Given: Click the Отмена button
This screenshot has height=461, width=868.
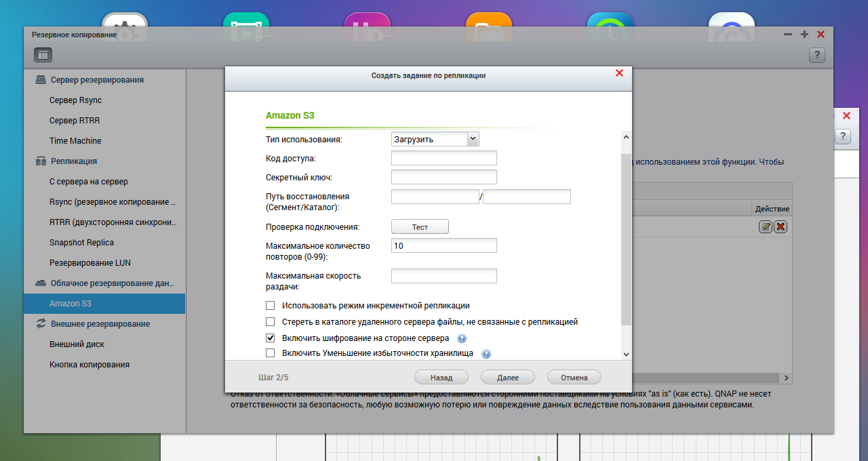Looking at the screenshot, I should pos(574,378).
